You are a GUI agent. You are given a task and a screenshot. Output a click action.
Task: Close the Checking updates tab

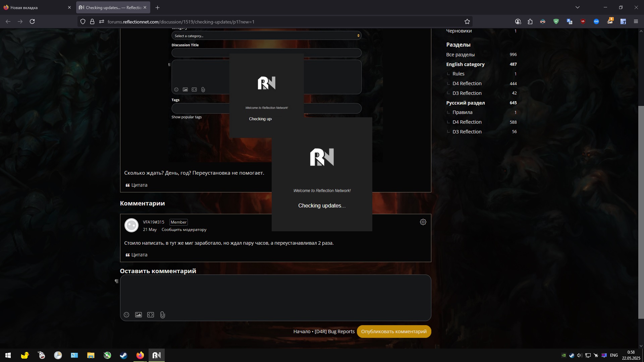coord(145,7)
